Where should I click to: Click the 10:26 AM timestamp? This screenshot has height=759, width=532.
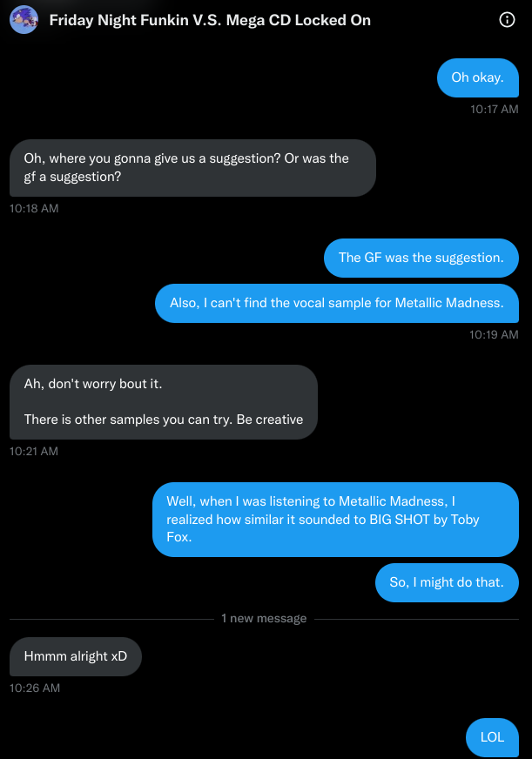click(34, 688)
